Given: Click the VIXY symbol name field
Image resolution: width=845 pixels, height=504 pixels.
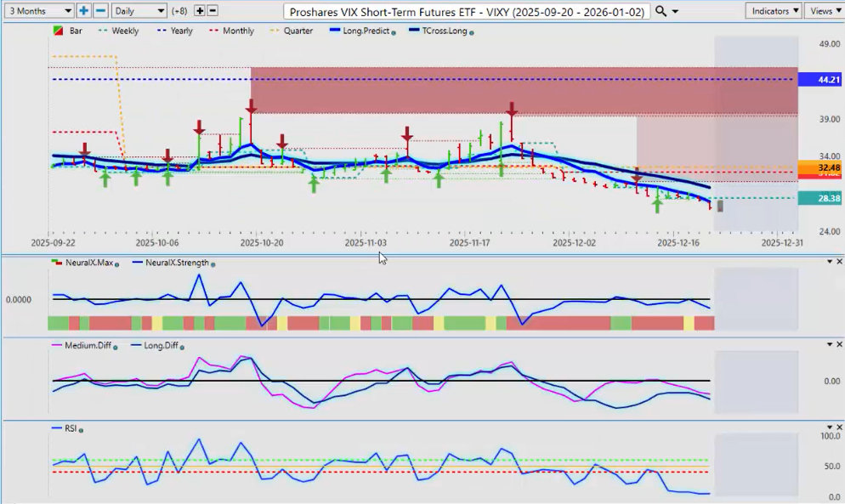Looking at the screenshot, I should click(x=468, y=11).
